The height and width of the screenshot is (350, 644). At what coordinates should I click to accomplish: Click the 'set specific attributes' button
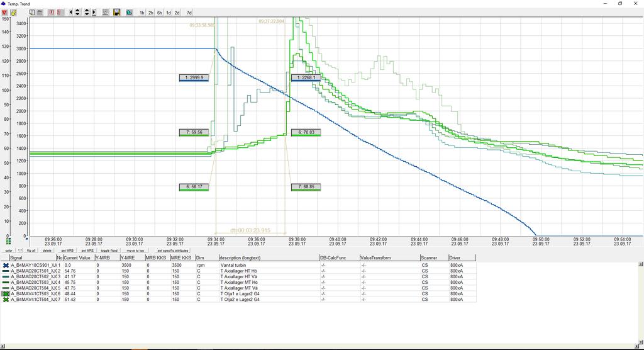(173, 251)
